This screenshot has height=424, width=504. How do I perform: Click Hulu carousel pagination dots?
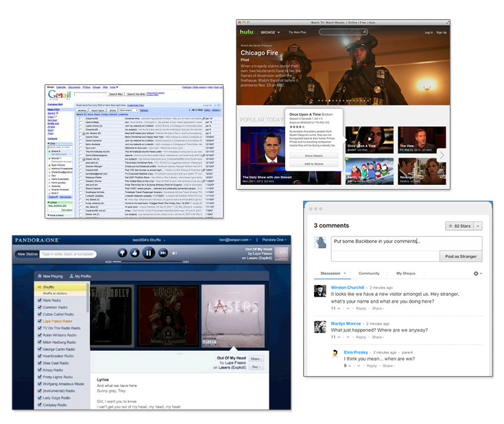point(344,101)
